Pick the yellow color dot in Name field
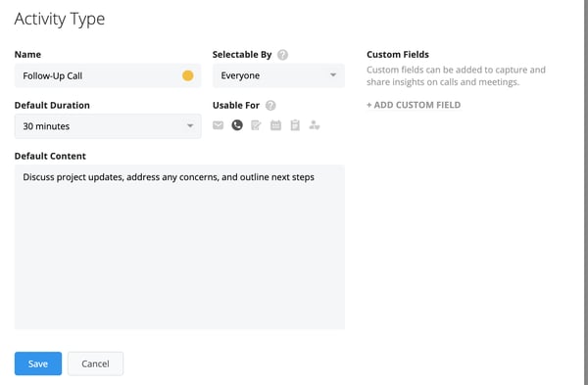Viewport: 588px width, 385px height. (188, 75)
